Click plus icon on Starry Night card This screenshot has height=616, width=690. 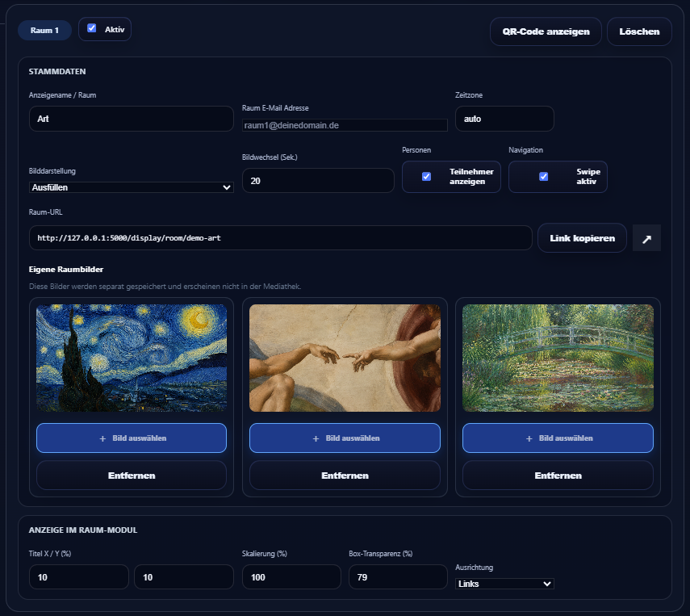102,438
